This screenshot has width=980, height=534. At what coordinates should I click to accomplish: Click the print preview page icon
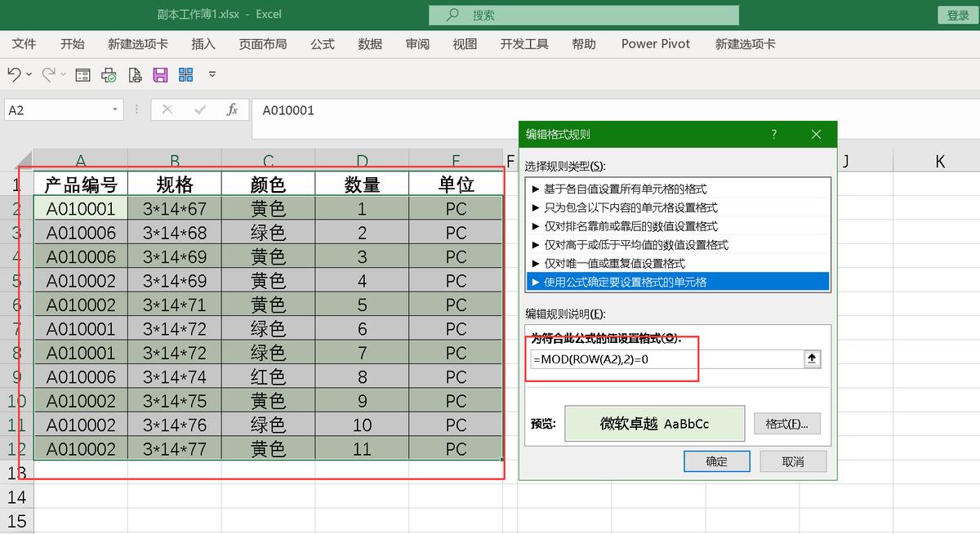135,75
